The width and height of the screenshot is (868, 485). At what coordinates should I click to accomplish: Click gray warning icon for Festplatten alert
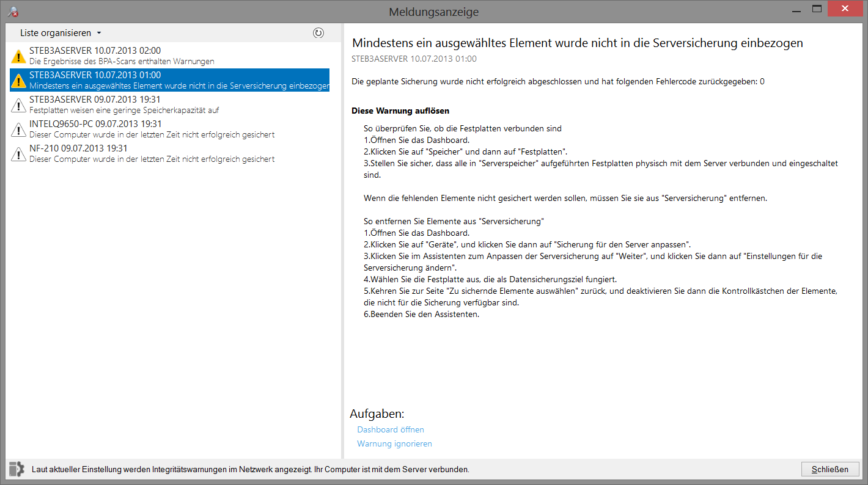(x=18, y=105)
